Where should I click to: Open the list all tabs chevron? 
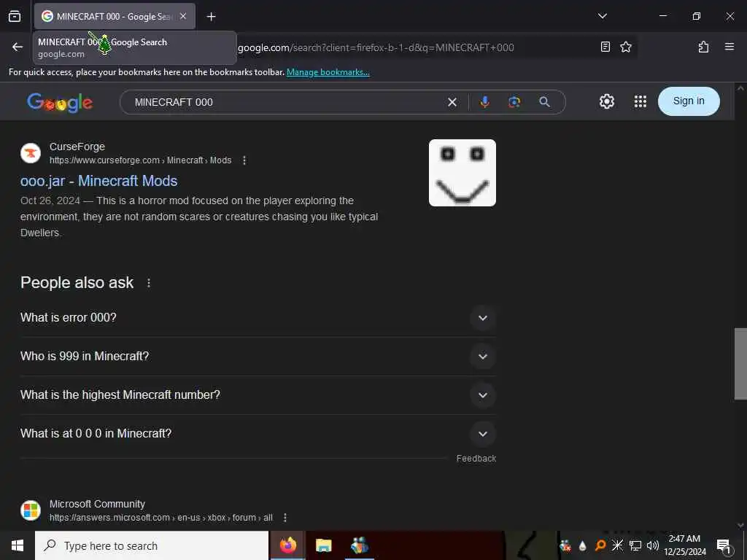tap(602, 16)
